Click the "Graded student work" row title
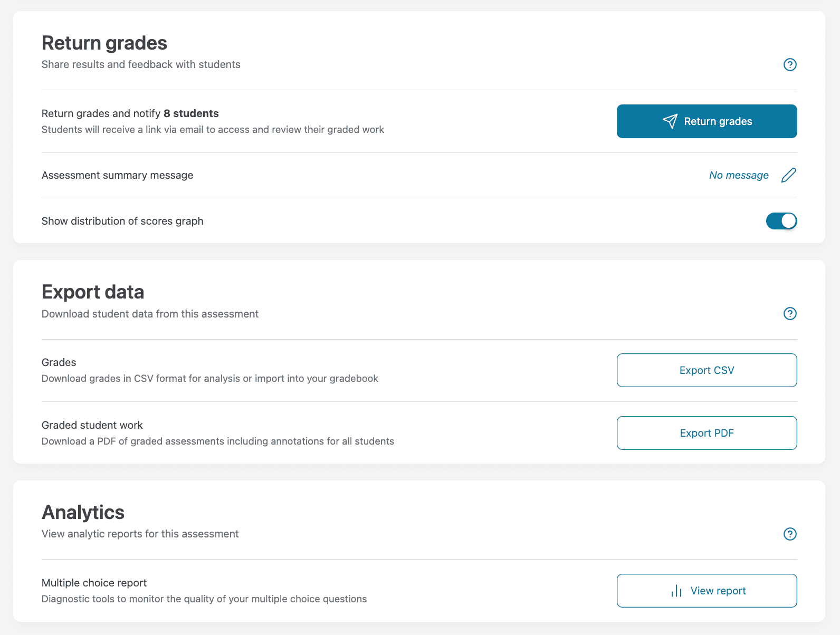 coord(92,425)
